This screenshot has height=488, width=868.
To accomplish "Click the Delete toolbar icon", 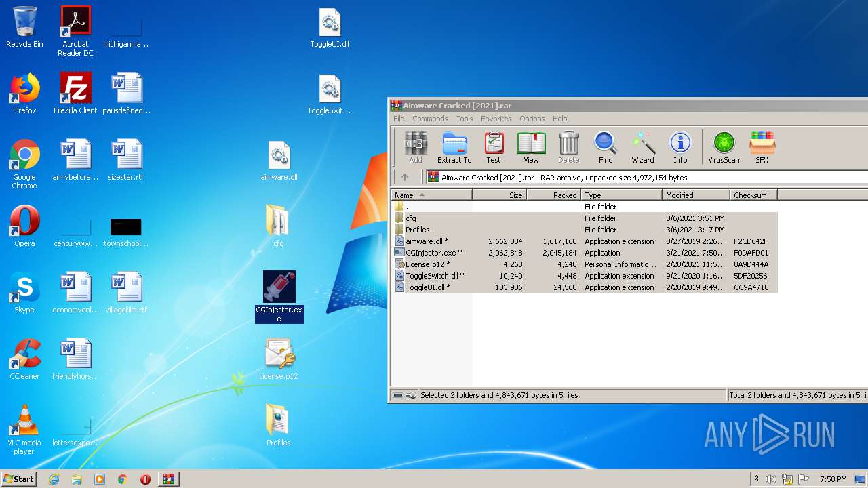I will point(568,148).
